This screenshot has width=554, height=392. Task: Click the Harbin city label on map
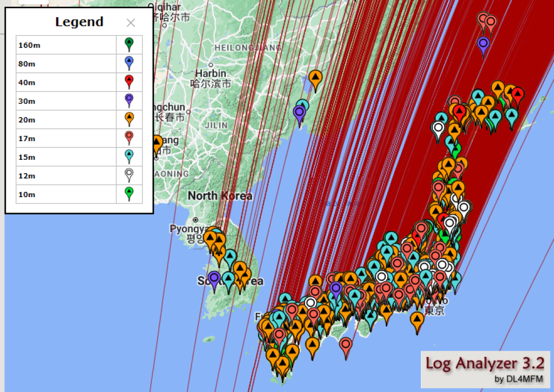tap(210, 74)
